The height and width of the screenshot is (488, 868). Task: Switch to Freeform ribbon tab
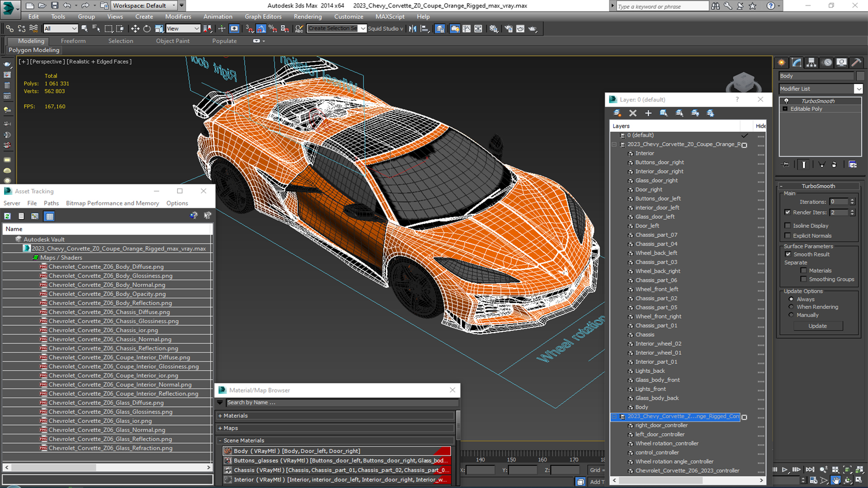tap(73, 41)
